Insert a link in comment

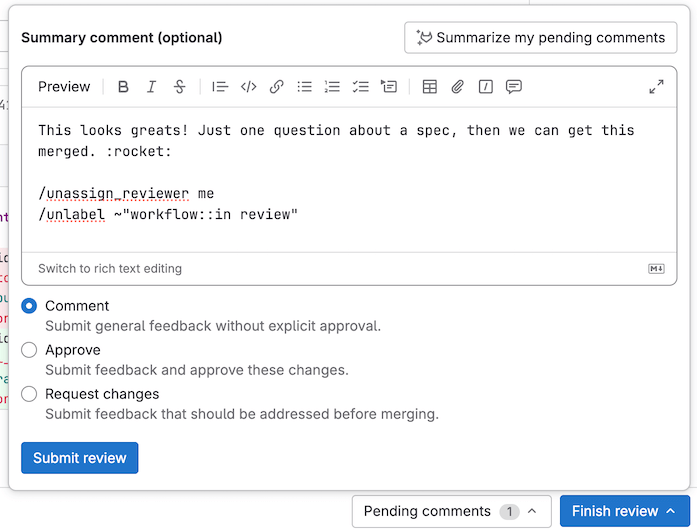(x=277, y=87)
